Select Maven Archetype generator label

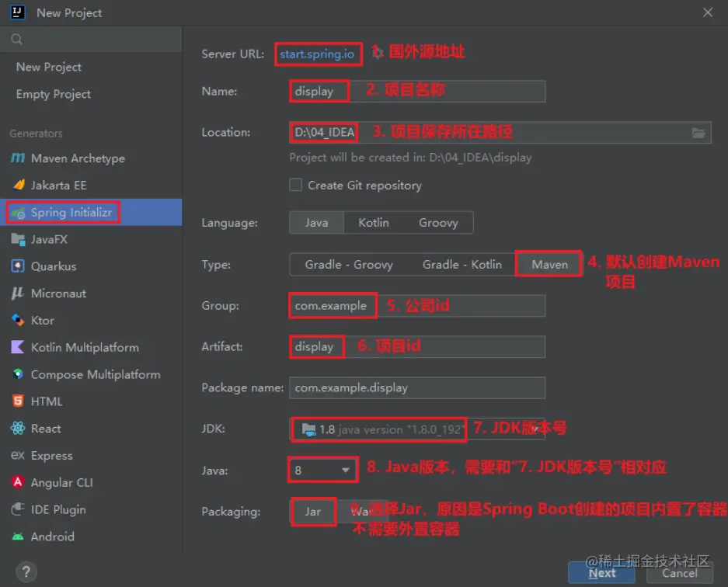[x=78, y=158]
